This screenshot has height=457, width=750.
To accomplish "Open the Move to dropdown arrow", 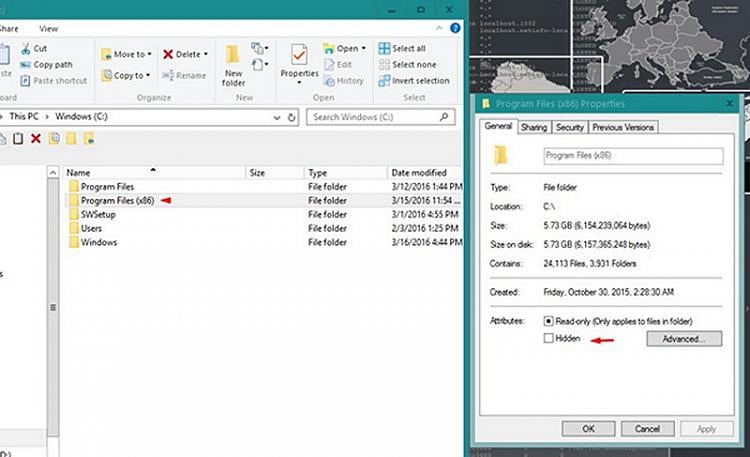I will (150, 54).
